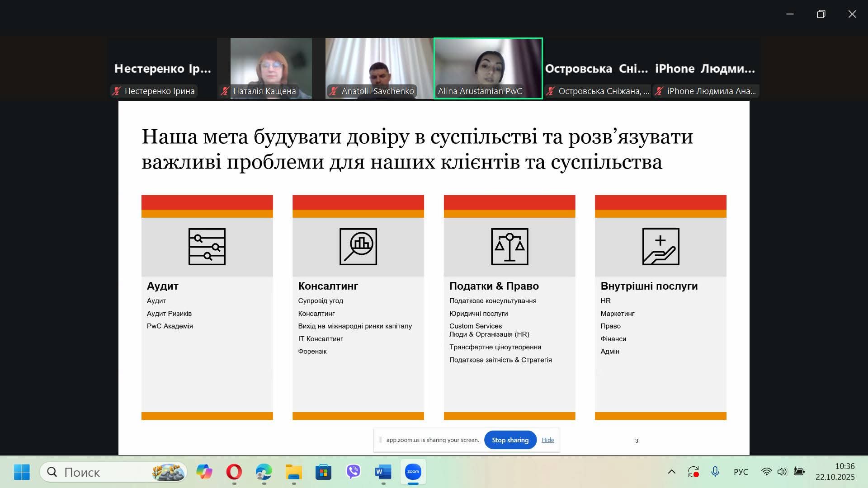Open Microsoft Edge from the taskbar
The width and height of the screenshot is (868, 488).
click(264, 472)
